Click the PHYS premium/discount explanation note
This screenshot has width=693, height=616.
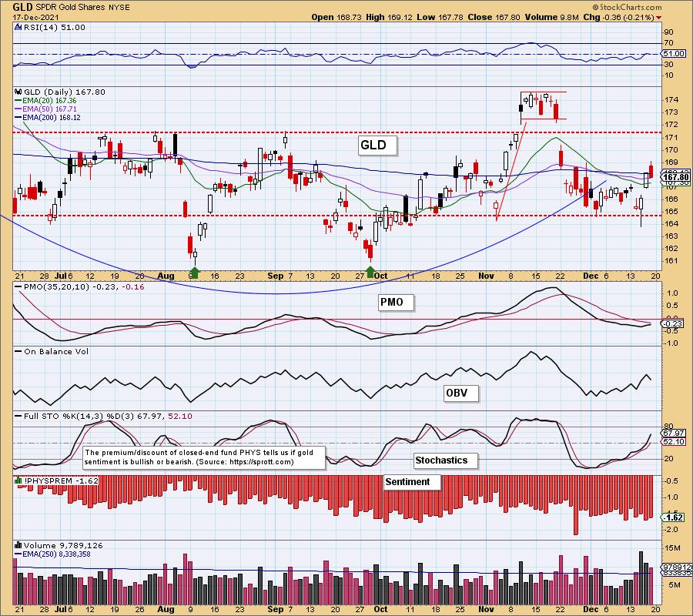click(204, 457)
